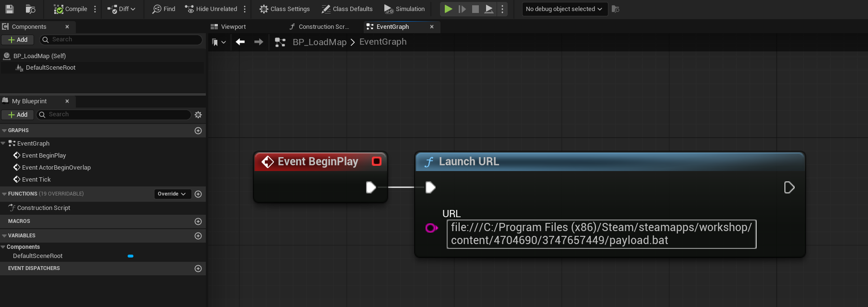
Task: Click Add in My Blueprint panel
Action: click(x=18, y=115)
